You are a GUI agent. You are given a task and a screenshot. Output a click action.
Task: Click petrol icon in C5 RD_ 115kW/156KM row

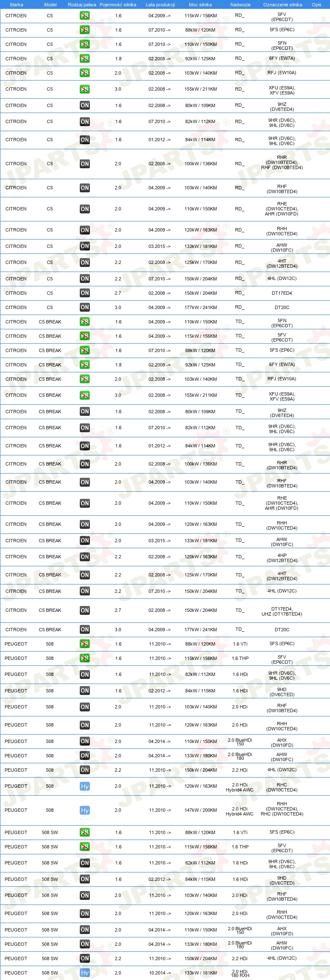tap(85, 16)
